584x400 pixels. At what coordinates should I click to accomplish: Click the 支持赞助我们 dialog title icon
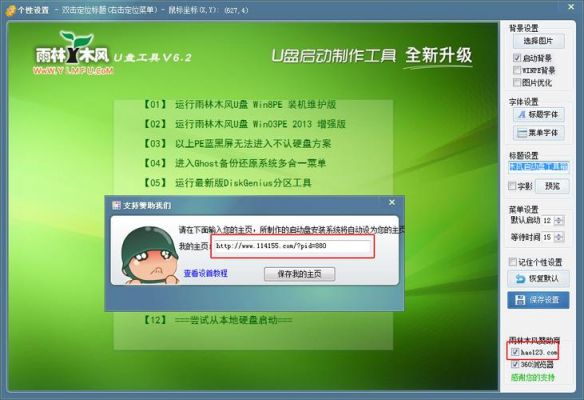[116, 205]
